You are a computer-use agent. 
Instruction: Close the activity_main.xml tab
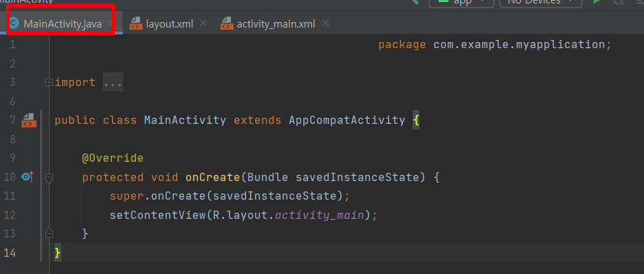[326, 23]
